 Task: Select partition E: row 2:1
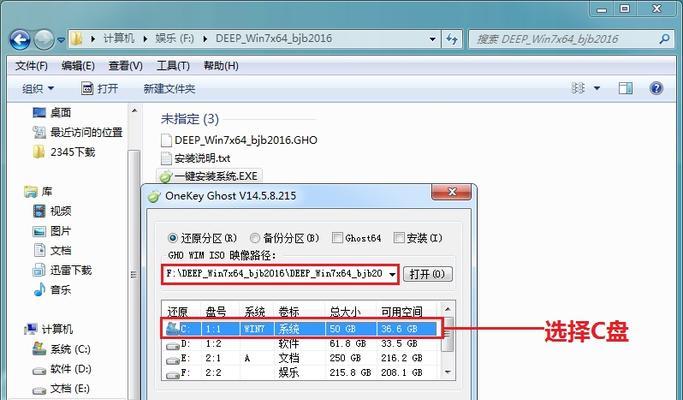(301, 358)
